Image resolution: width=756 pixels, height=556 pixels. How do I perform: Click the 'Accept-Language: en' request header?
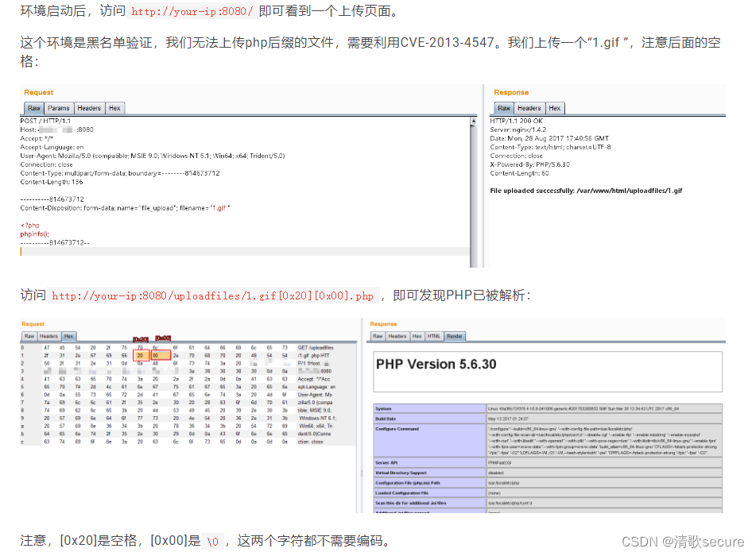tap(52, 147)
